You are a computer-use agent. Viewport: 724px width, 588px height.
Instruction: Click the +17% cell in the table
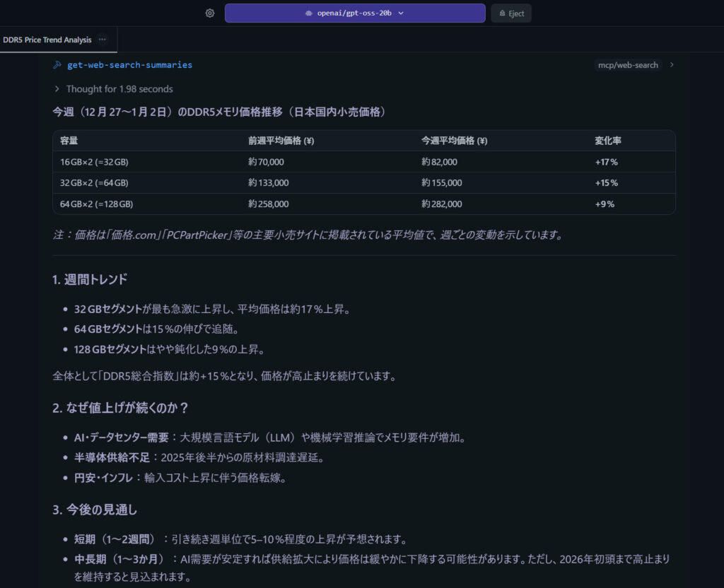click(606, 162)
